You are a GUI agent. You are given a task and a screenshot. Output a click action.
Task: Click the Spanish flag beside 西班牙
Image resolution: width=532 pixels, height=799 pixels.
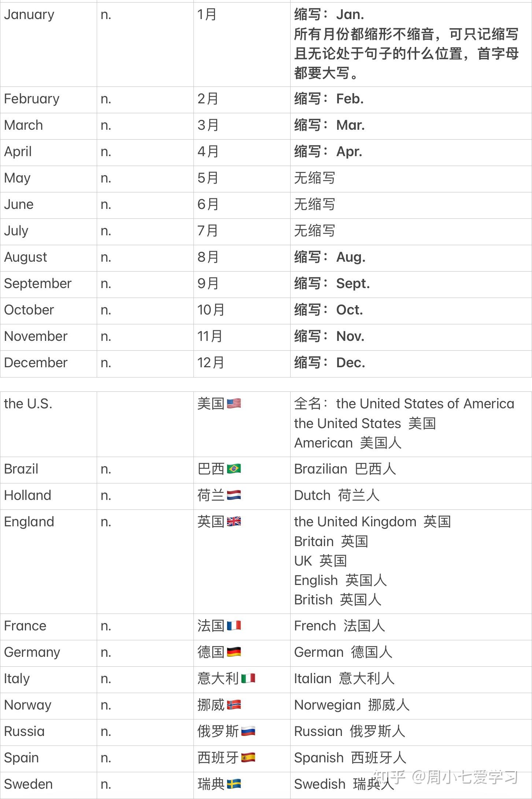click(x=248, y=758)
